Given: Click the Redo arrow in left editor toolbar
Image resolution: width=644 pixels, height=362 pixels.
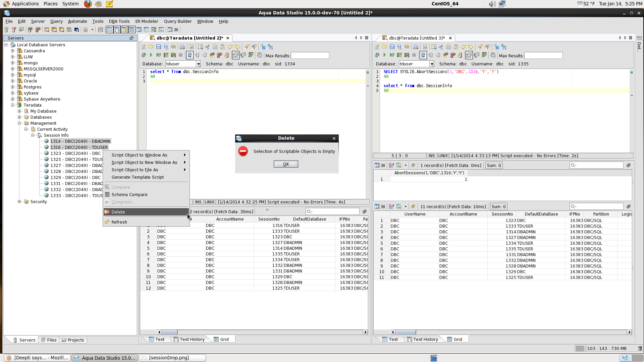Looking at the screenshot, I should tap(237, 47).
